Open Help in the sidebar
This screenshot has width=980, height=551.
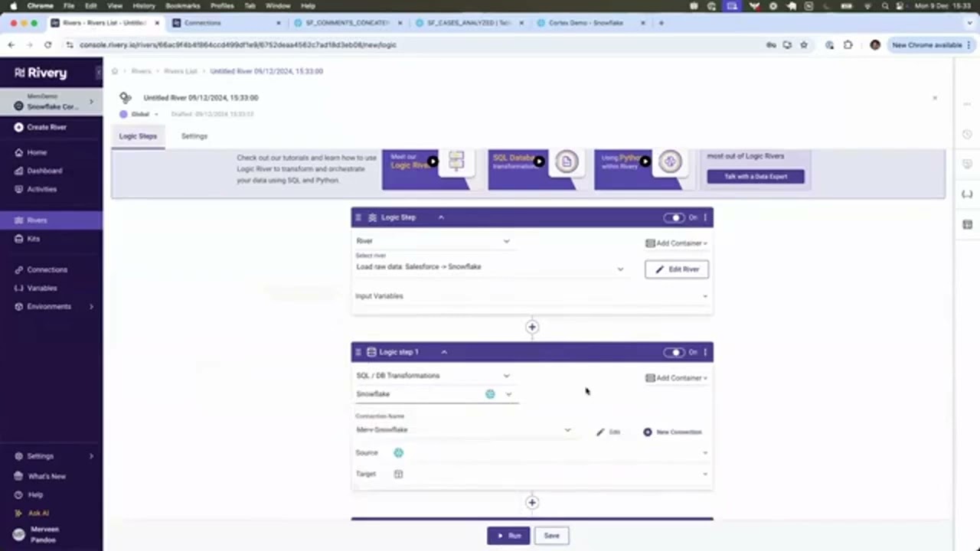(35, 494)
